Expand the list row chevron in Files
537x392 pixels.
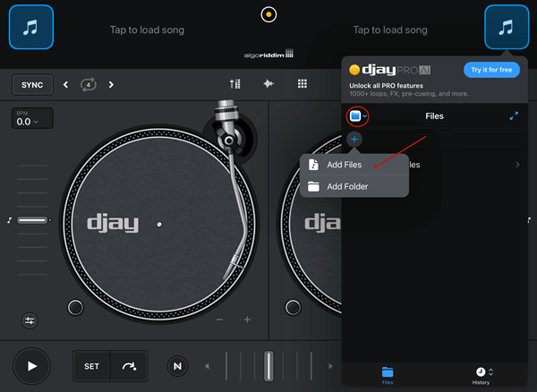pos(517,165)
